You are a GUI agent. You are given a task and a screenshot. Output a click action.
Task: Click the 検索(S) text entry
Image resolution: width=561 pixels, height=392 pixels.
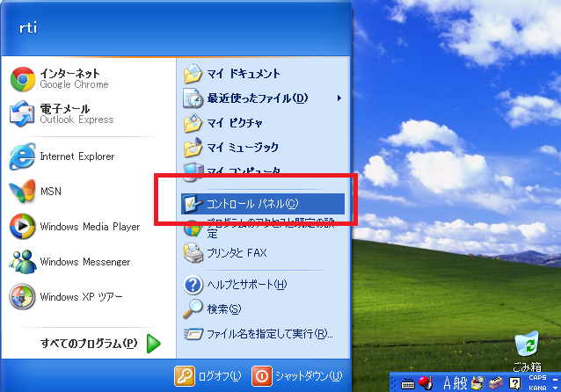point(224,309)
